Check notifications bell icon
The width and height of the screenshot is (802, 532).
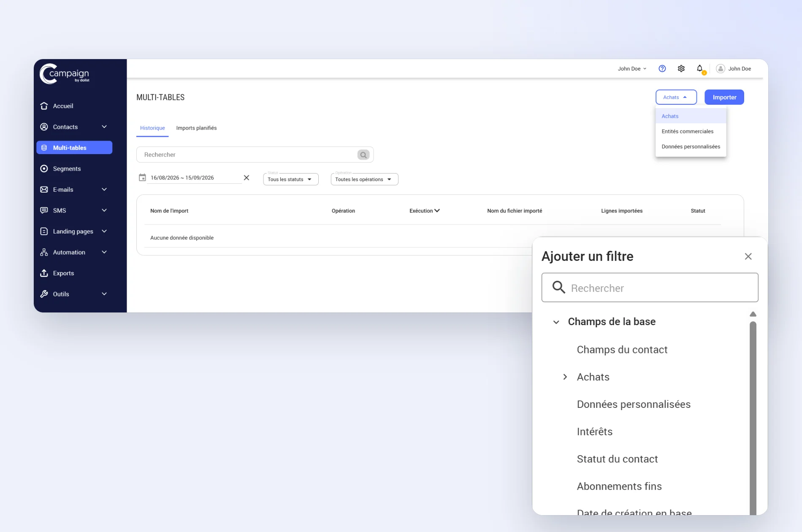pos(700,68)
